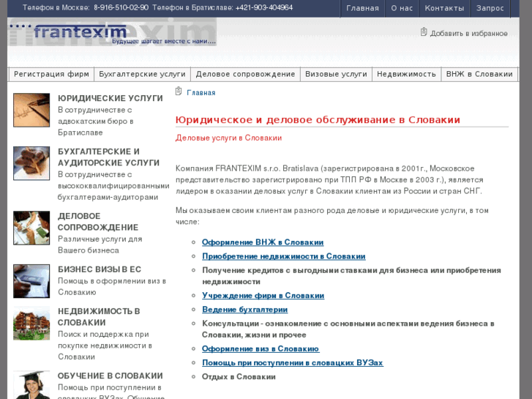Click paragraph starting 'Компания FRANTEXIM s.r.o. Bratislava'

click(329, 179)
